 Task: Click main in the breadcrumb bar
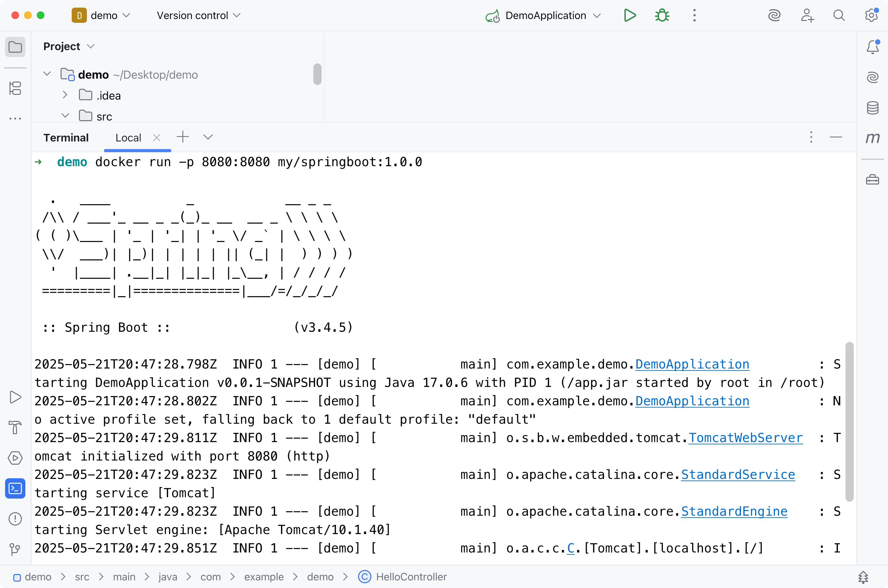point(124,577)
